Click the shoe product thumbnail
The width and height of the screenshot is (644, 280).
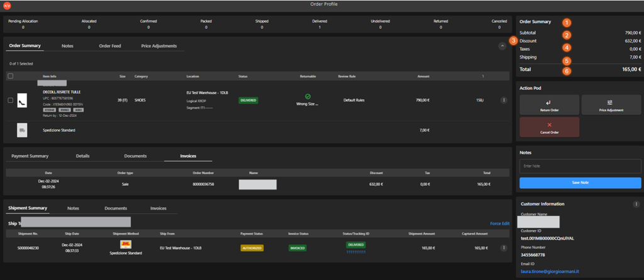coord(22,100)
